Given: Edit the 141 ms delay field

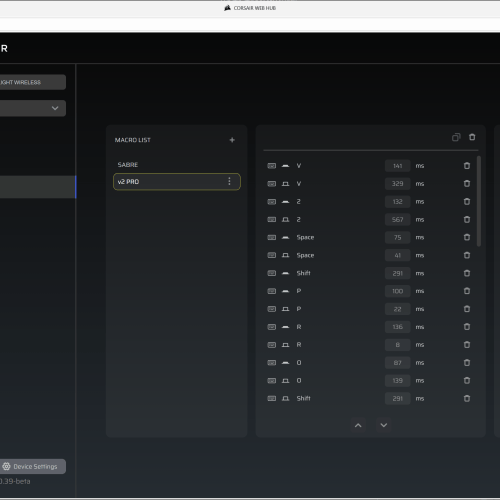Looking at the screenshot, I should [397, 166].
